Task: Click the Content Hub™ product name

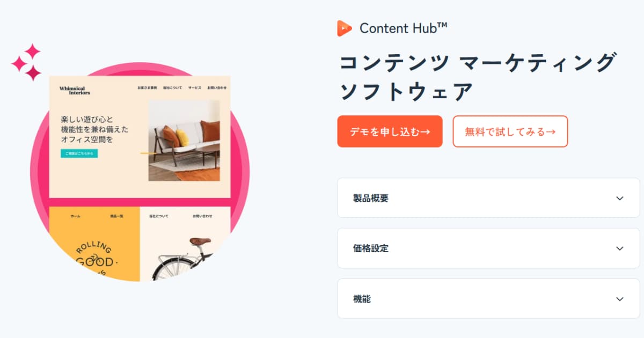Action: click(404, 28)
